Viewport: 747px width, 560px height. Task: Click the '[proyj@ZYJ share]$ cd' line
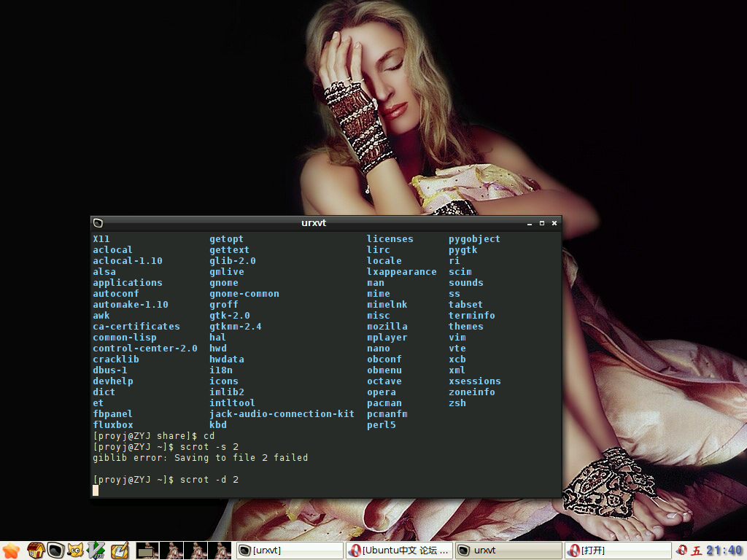click(154, 436)
